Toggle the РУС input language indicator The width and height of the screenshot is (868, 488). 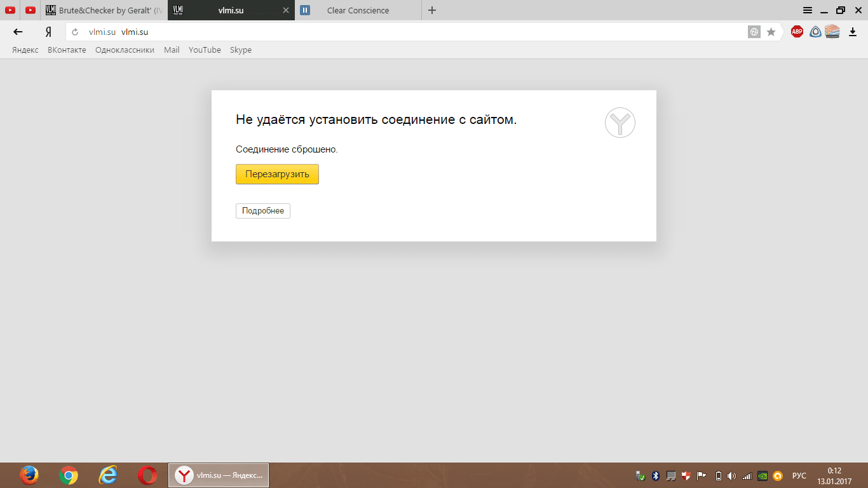[799, 476]
